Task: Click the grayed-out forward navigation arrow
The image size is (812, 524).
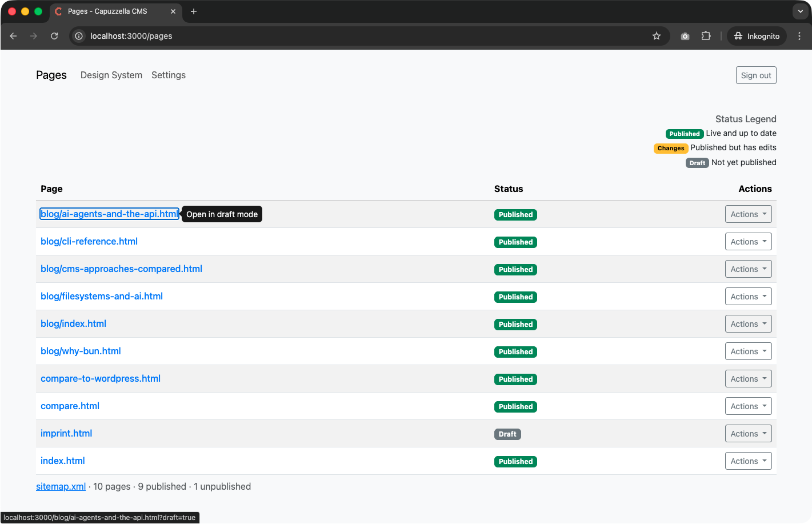Action: tap(34, 36)
